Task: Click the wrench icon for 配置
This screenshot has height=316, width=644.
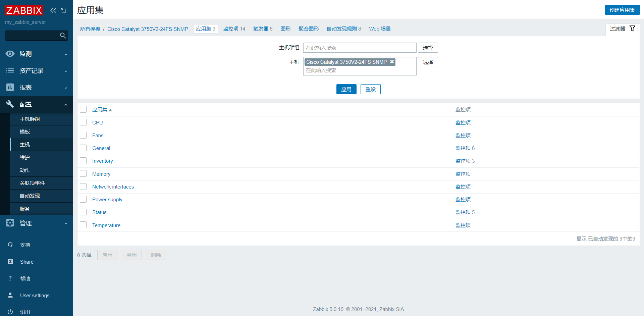Action: (10, 104)
